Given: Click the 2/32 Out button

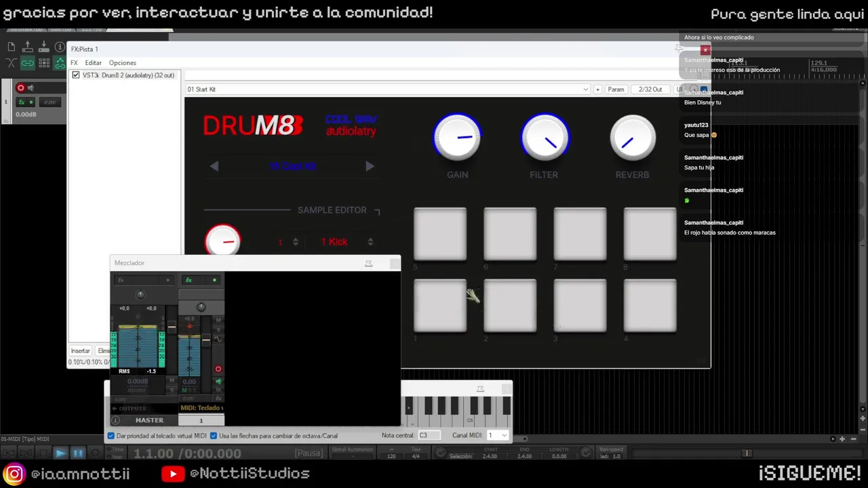Looking at the screenshot, I should pos(650,89).
